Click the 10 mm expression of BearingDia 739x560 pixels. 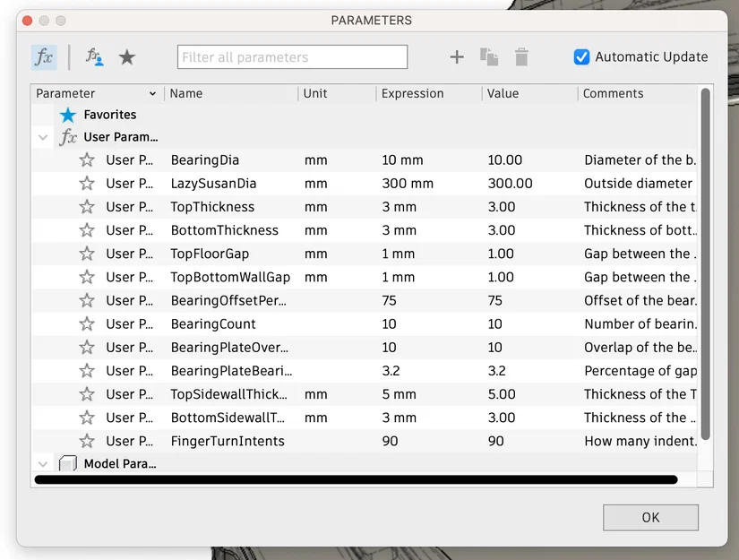tap(402, 160)
